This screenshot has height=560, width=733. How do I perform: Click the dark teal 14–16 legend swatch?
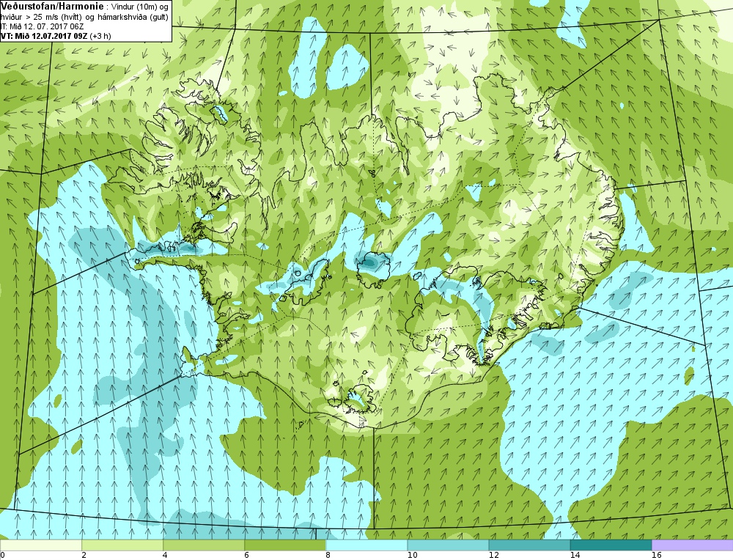point(611,545)
